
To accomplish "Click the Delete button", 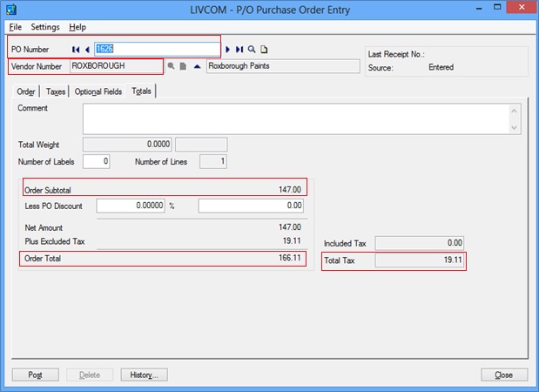I will coord(90,375).
